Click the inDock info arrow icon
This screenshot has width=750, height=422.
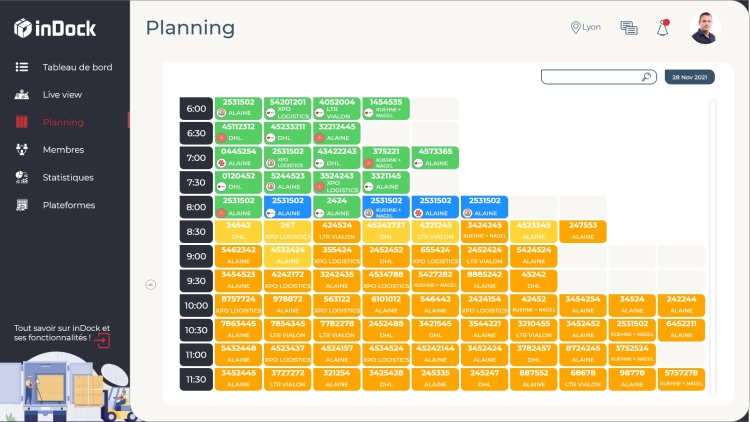(x=103, y=339)
